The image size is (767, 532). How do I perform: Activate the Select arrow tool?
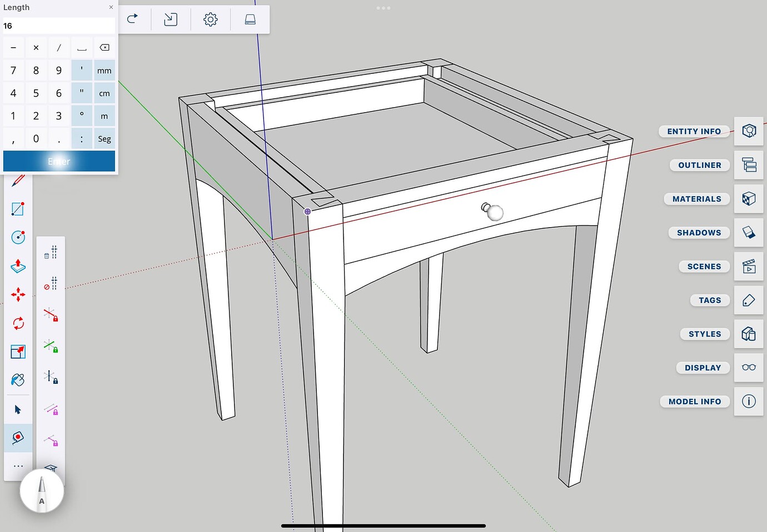coord(18,409)
